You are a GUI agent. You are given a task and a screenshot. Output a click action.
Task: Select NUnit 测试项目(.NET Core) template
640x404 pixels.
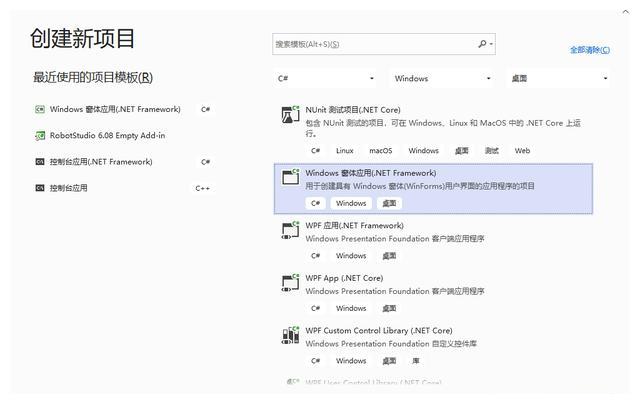coord(433,131)
